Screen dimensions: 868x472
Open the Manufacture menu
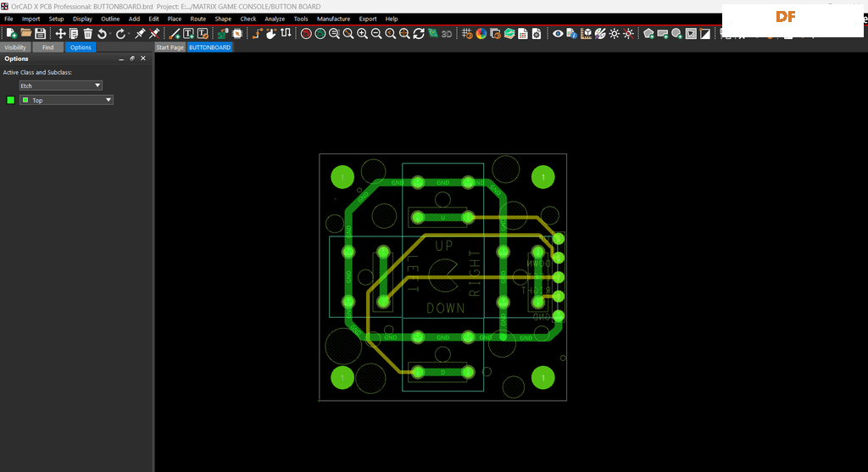click(333, 19)
